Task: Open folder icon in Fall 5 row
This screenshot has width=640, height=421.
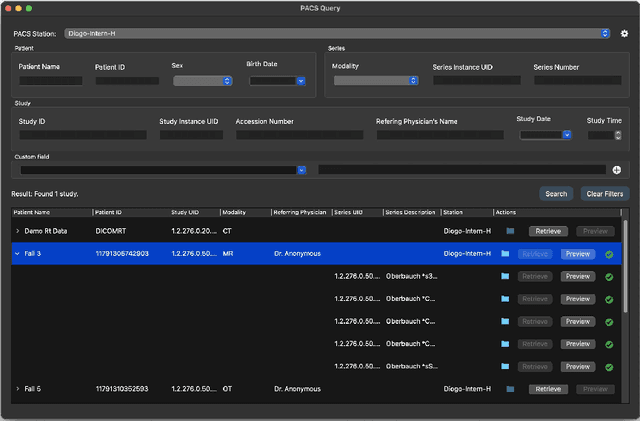Action: click(510, 389)
